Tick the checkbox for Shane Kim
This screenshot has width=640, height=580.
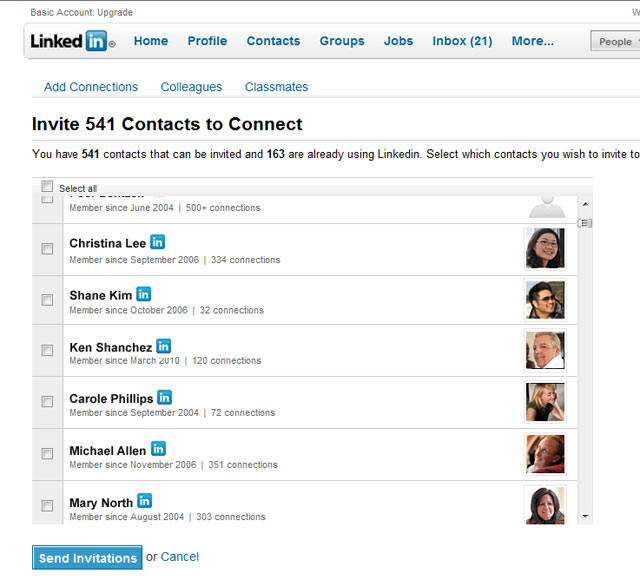(47, 300)
